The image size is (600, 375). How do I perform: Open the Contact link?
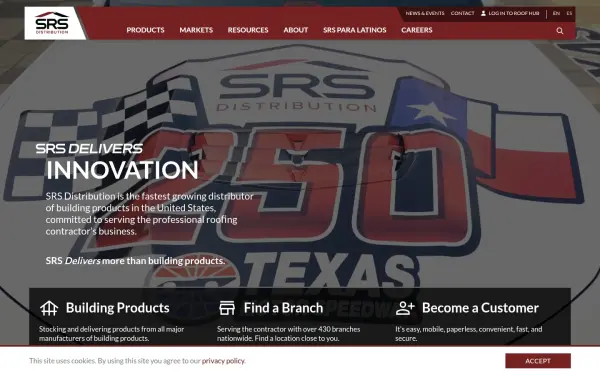(x=462, y=13)
